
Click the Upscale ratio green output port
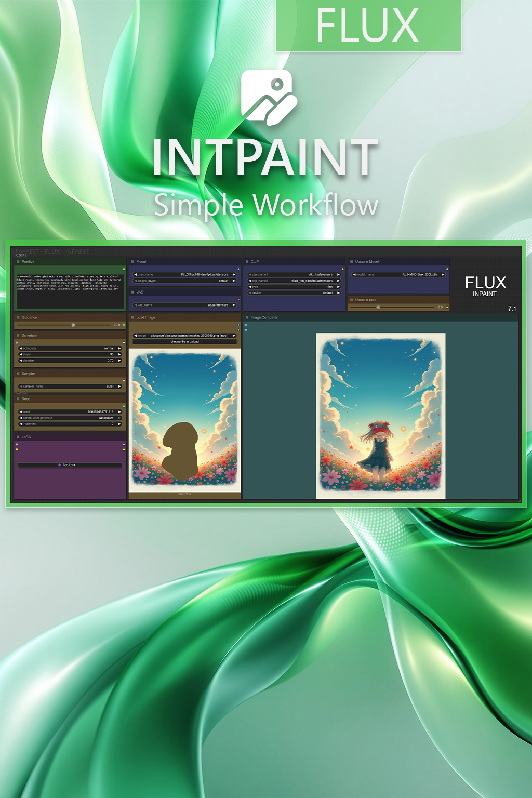pos(447,307)
